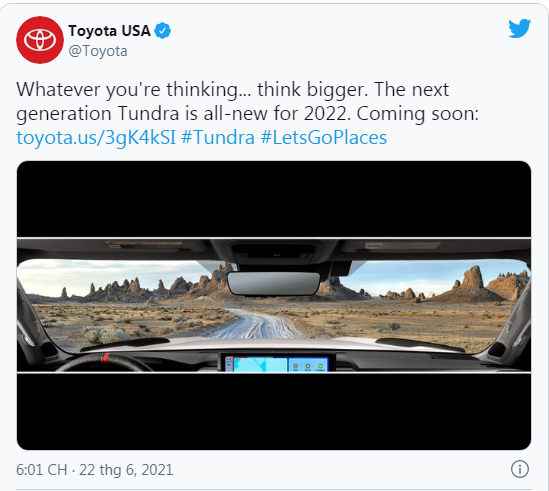Click the rear-view mirror in the photo
The height and width of the screenshot is (491, 549).
273,283
